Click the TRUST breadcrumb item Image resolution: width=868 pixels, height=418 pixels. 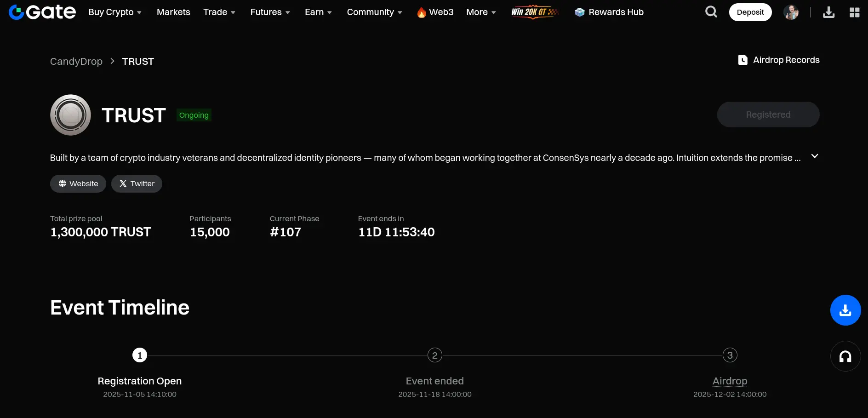[x=138, y=62]
